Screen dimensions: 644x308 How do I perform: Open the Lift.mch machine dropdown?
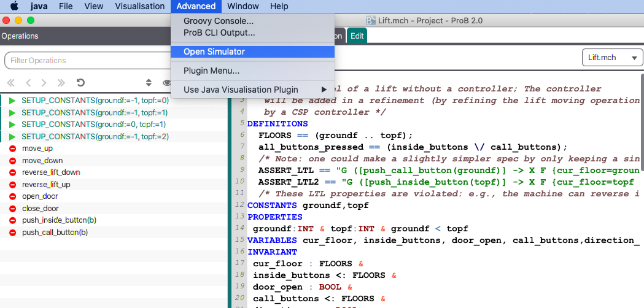pyautogui.click(x=611, y=58)
